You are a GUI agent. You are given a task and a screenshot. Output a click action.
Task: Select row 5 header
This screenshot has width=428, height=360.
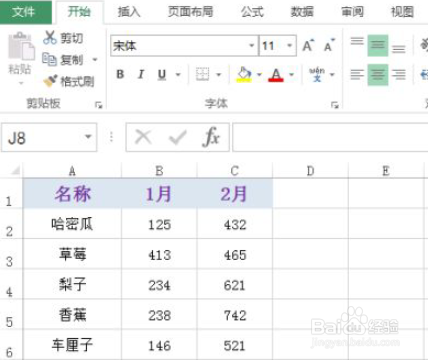[x=10, y=314]
